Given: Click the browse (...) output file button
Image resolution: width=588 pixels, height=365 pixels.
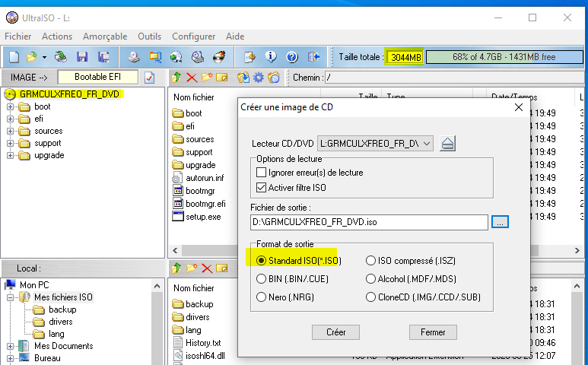Looking at the screenshot, I should (x=500, y=222).
